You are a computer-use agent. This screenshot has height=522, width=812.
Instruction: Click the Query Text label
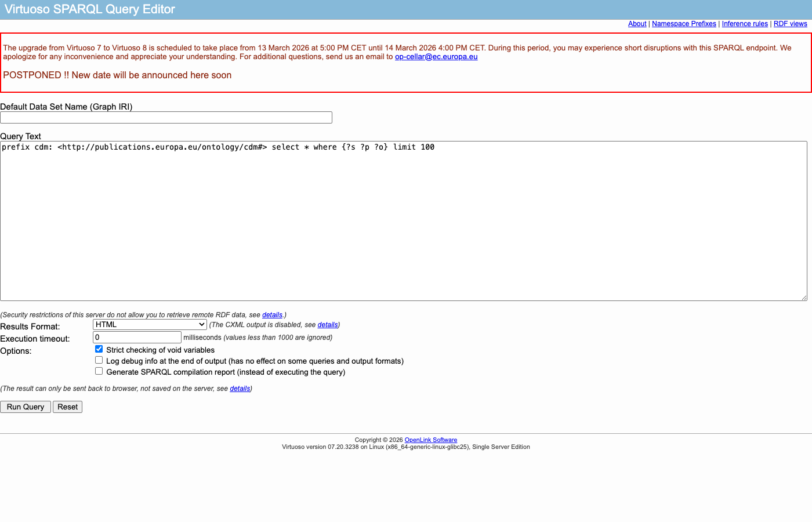point(20,136)
